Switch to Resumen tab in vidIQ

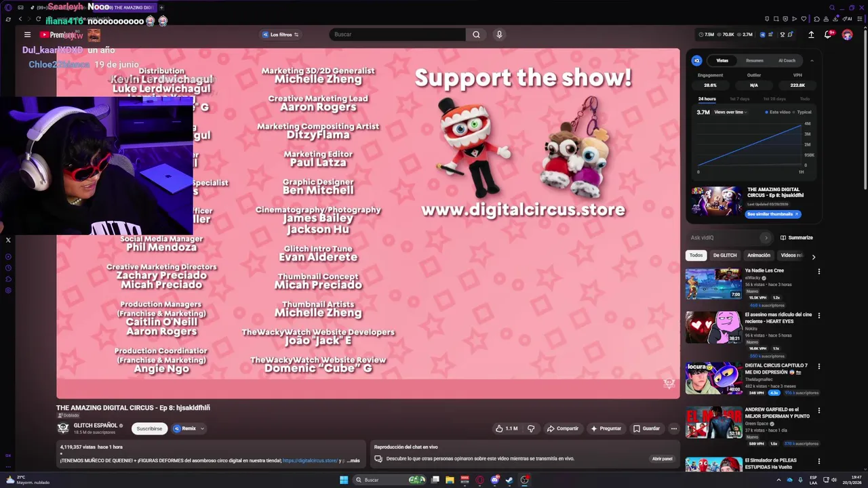(755, 60)
